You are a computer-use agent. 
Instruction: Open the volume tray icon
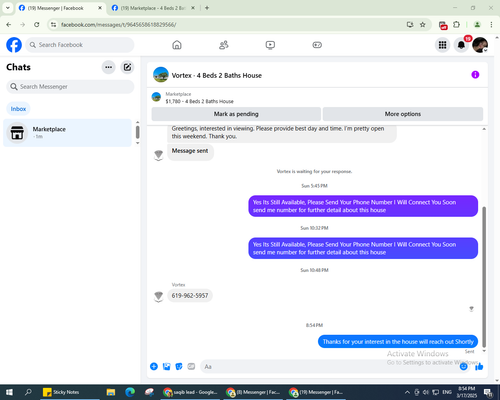426,392
